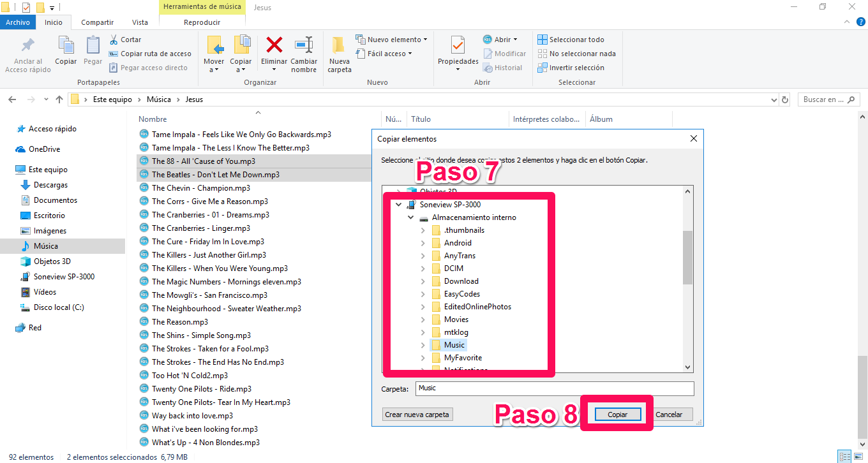
Task: Sort by the Nombre column header
Action: click(153, 119)
